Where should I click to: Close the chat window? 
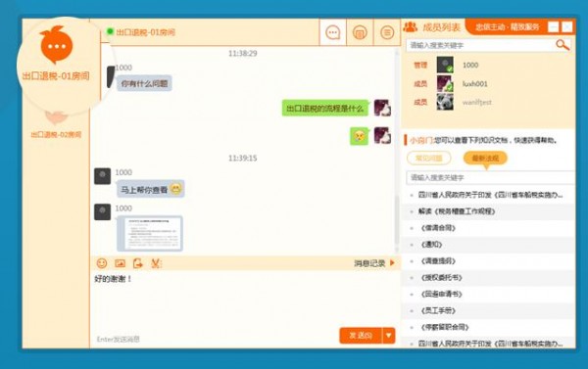point(567,27)
